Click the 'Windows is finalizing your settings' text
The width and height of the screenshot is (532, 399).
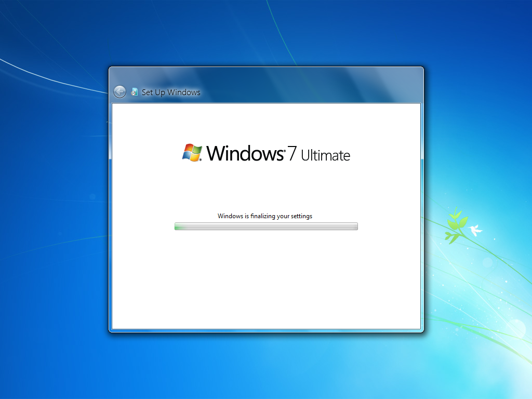pos(265,216)
